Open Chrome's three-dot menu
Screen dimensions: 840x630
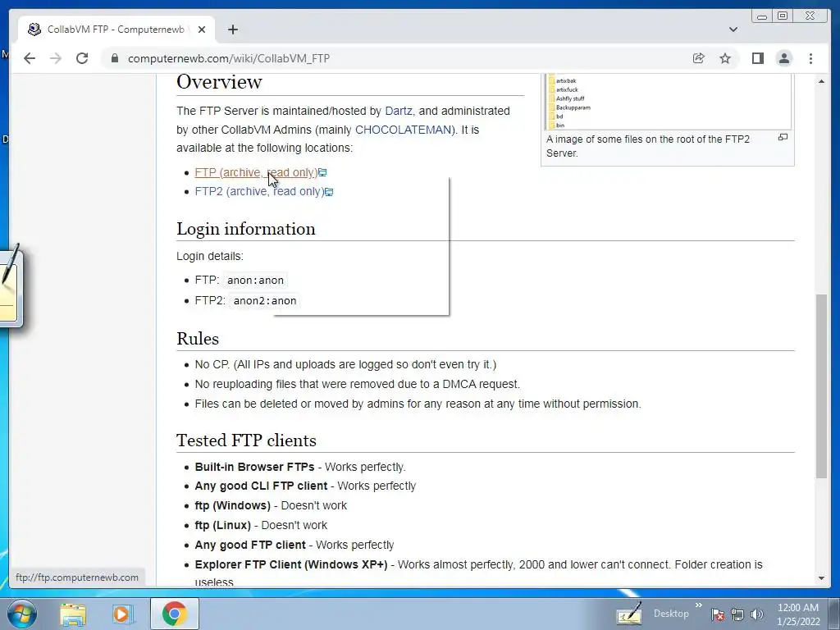811,58
